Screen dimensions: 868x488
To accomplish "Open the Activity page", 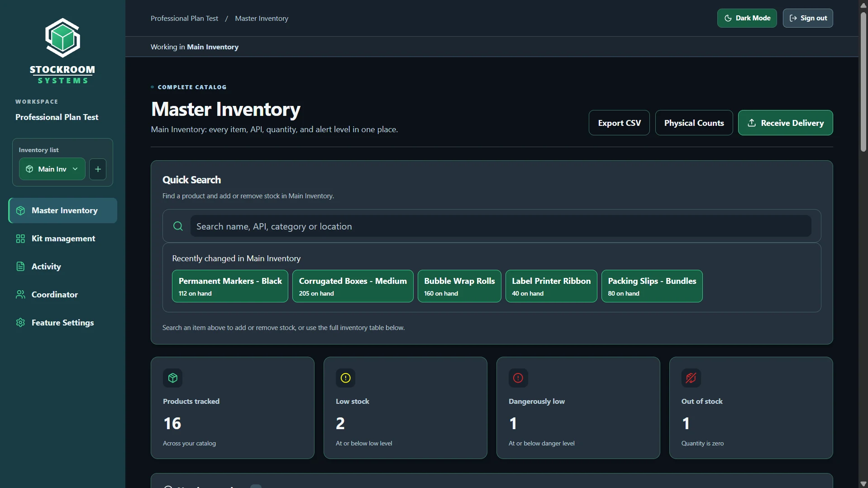I will click(x=63, y=267).
